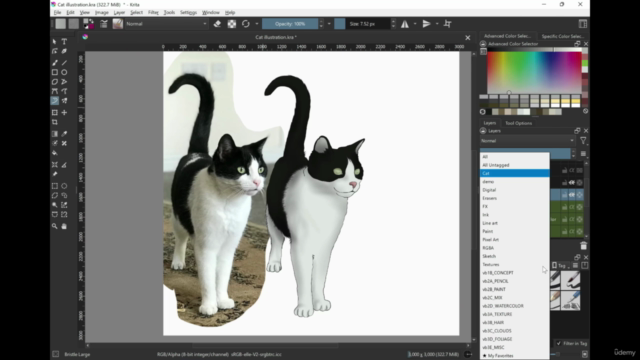Open the Settings menu

coord(188,13)
